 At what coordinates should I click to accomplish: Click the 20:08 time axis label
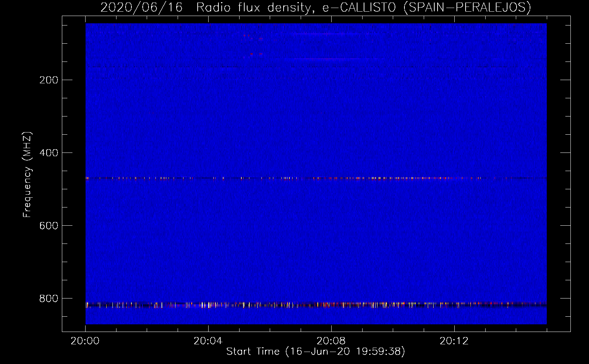tap(331, 341)
